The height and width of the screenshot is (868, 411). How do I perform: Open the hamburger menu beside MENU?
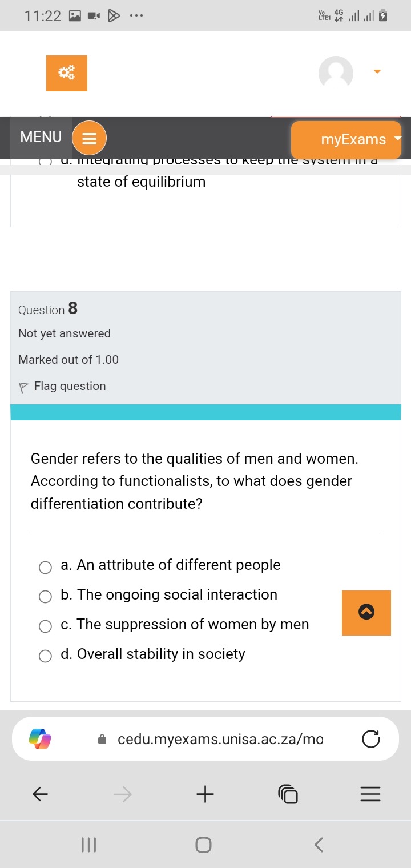89,138
